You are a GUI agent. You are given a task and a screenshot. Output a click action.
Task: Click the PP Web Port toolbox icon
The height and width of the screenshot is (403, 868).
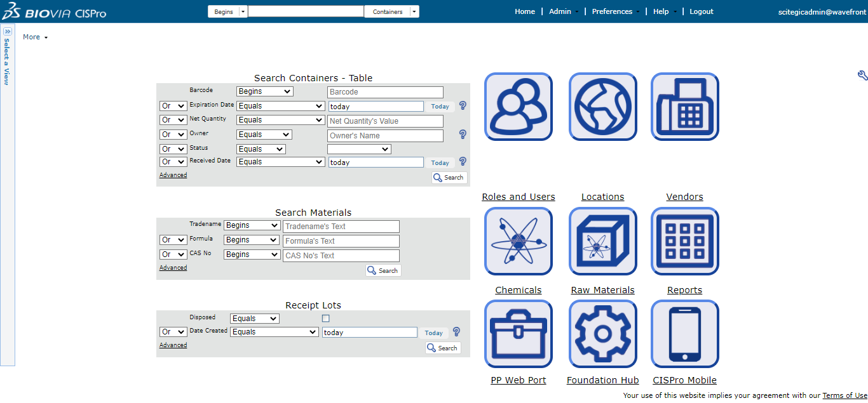tap(518, 334)
